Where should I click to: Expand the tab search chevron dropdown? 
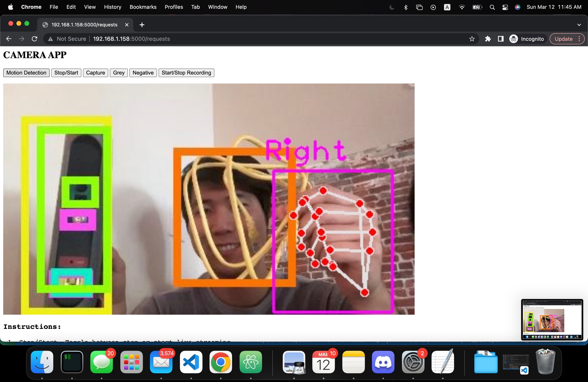click(579, 25)
